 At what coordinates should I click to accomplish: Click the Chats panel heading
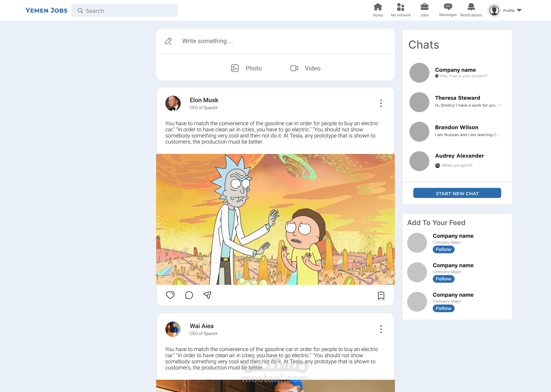click(424, 45)
